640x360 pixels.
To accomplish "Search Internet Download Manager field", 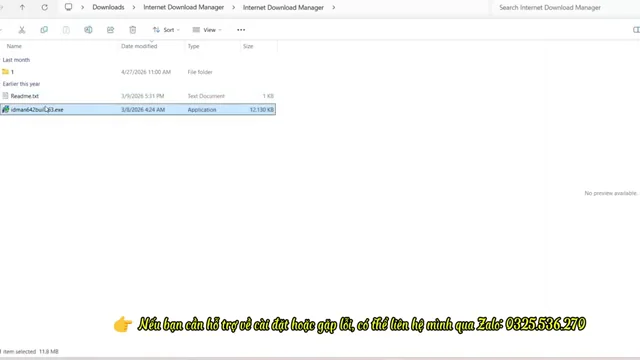I will (565, 7).
